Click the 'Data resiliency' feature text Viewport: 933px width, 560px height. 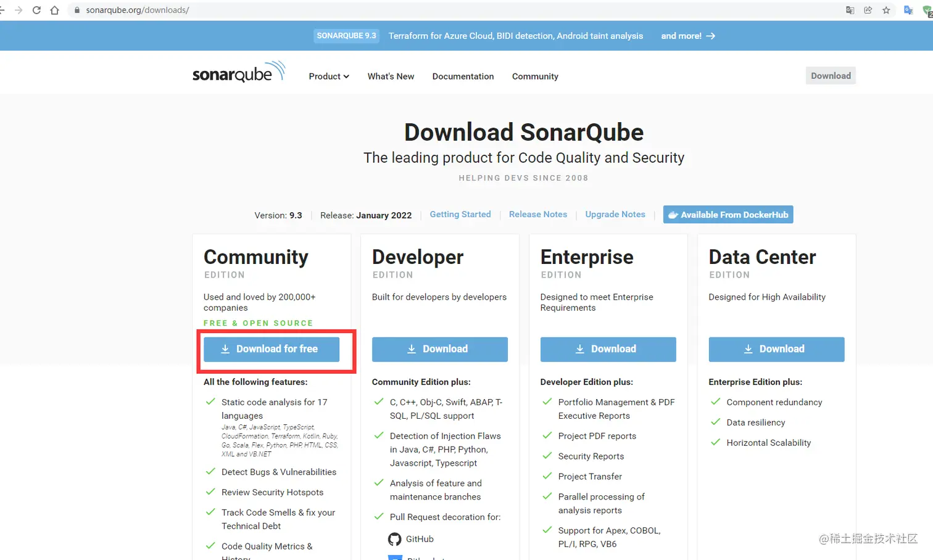pyautogui.click(x=756, y=422)
